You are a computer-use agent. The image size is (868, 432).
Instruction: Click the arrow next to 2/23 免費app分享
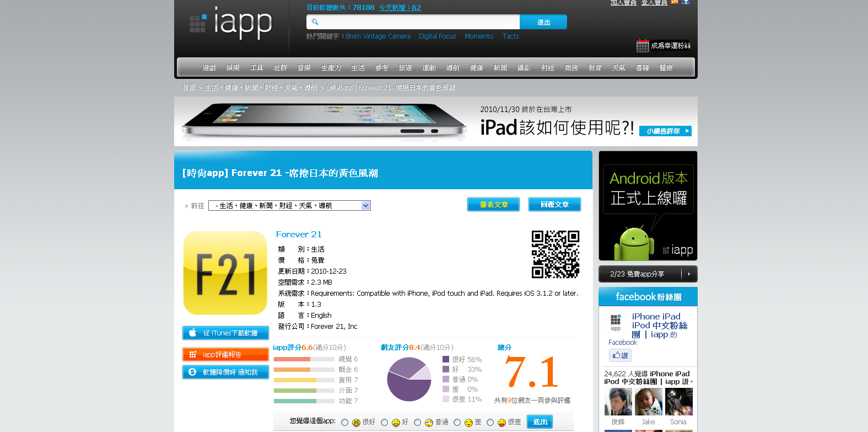click(689, 274)
